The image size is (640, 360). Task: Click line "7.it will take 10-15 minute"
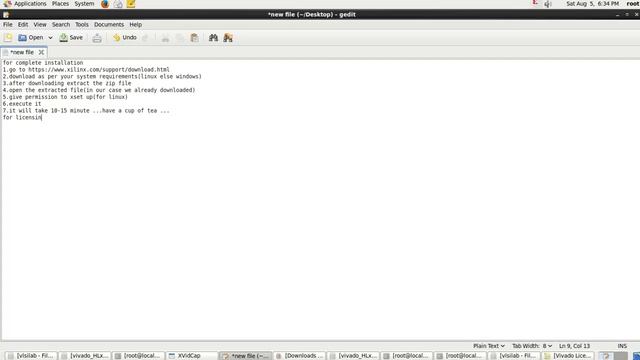[x=86, y=111]
